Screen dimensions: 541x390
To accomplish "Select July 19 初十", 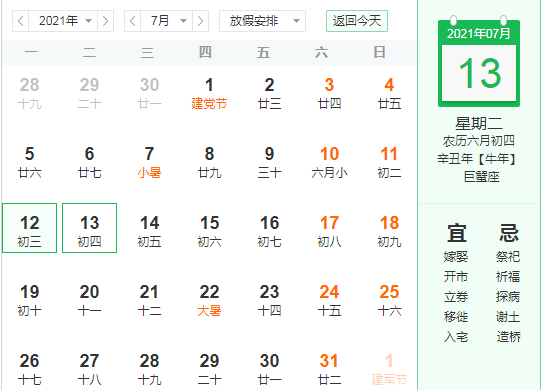I will pos(29,300).
